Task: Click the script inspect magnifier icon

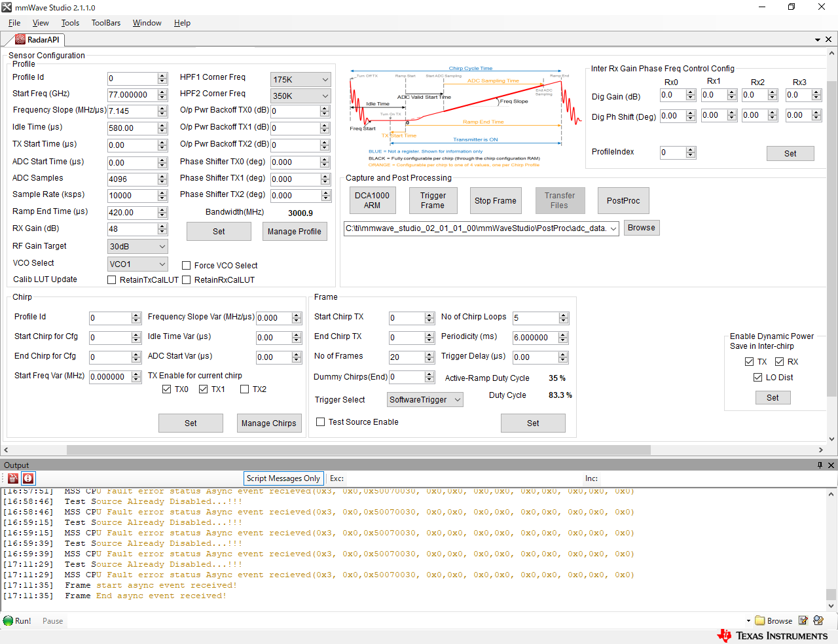Action: (818, 620)
